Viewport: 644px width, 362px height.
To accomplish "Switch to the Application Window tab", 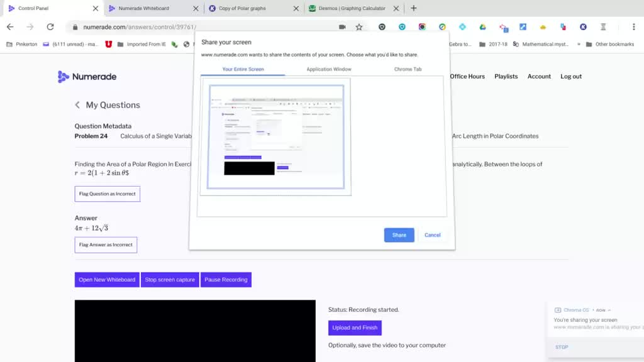I will (329, 69).
